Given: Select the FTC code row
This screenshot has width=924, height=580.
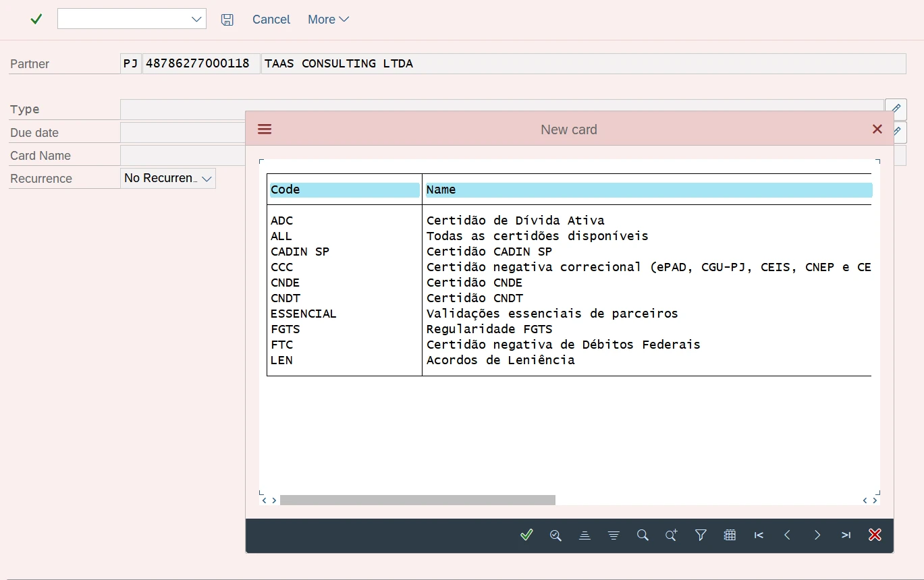Looking at the screenshot, I should pos(282,345).
